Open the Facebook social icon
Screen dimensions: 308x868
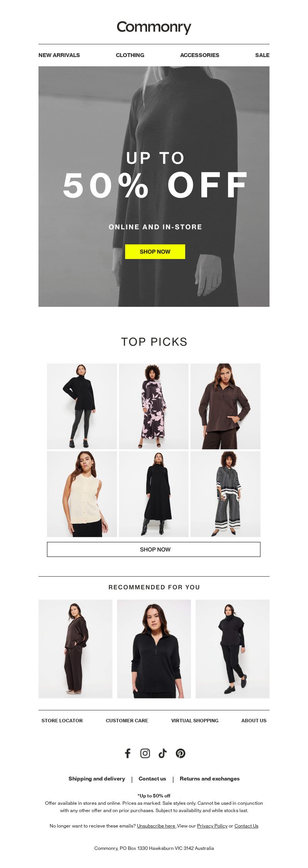coord(128,753)
